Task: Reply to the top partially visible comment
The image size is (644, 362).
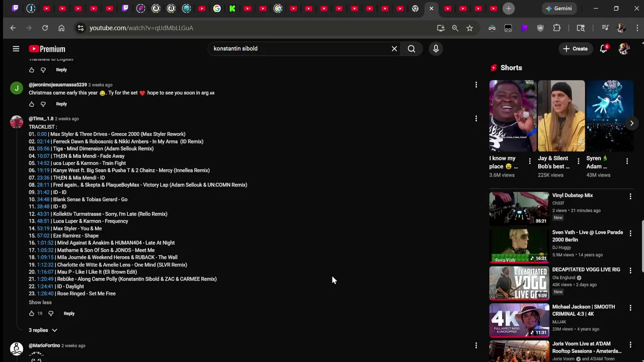Action: coord(61,70)
